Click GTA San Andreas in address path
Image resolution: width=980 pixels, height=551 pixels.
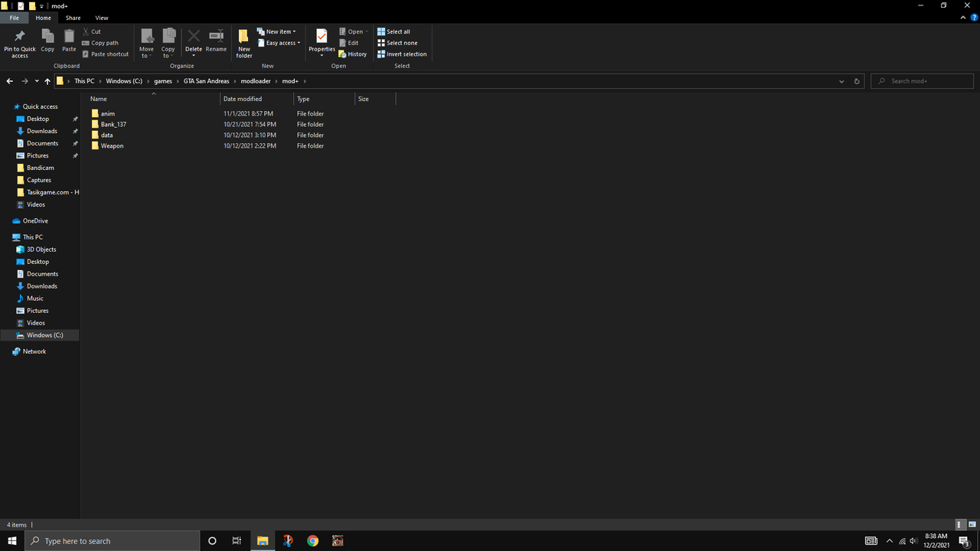tap(206, 81)
